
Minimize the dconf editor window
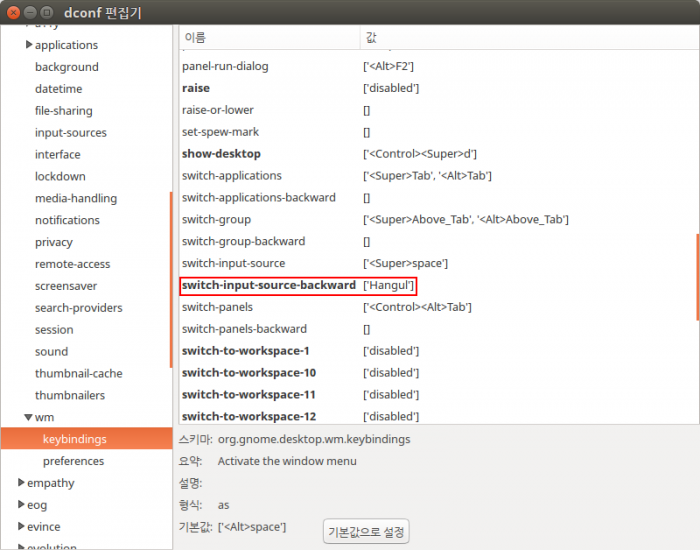click(x=30, y=12)
